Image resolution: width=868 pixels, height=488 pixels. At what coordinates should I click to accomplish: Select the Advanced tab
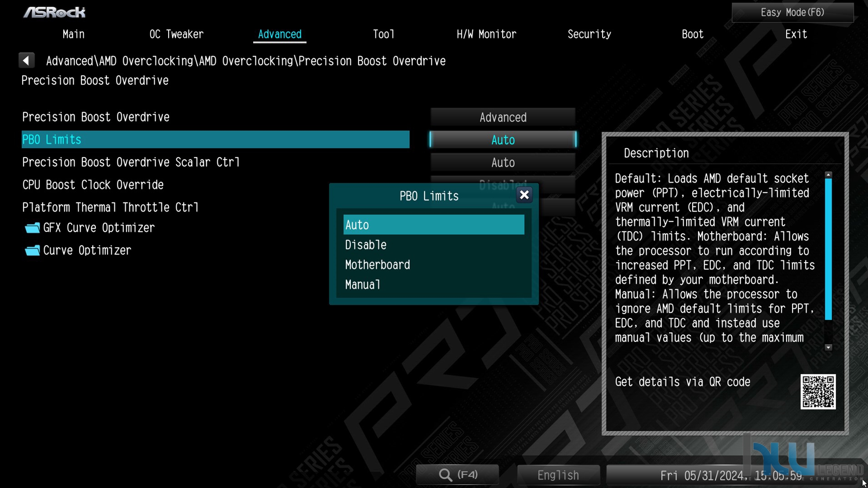coord(279,35)
